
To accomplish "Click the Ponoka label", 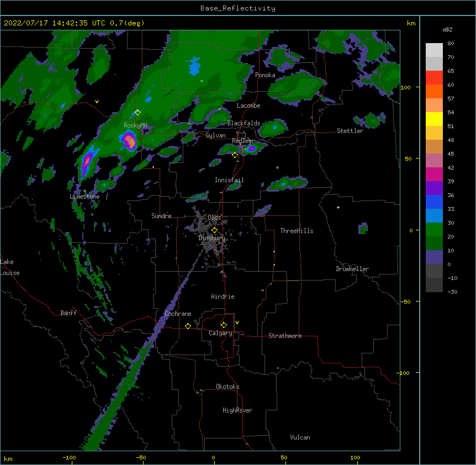I will pos(265,75).
